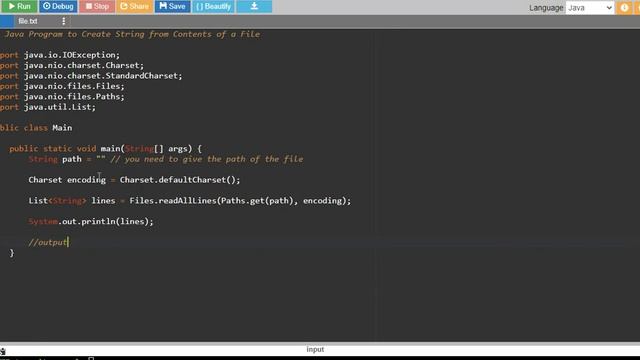640x360 pixels.
Task: Click inside the empty path string quotes
Action: (101, 159)
